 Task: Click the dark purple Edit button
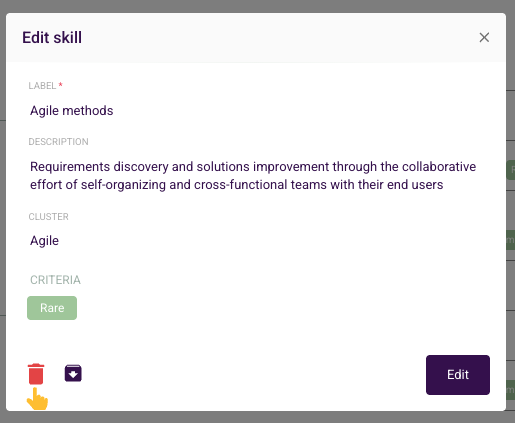tap(458, 375)
